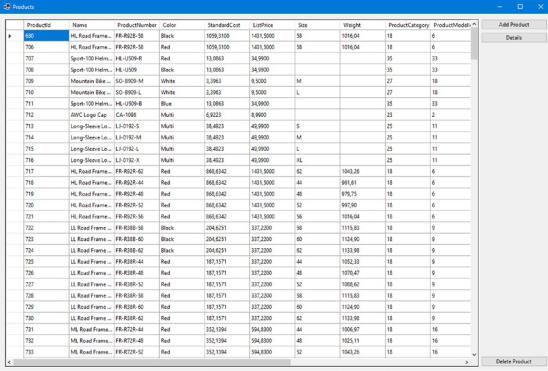
Task: Click product number FR-R92R-44
Action: pyautogui.click(x=137, y=182)
